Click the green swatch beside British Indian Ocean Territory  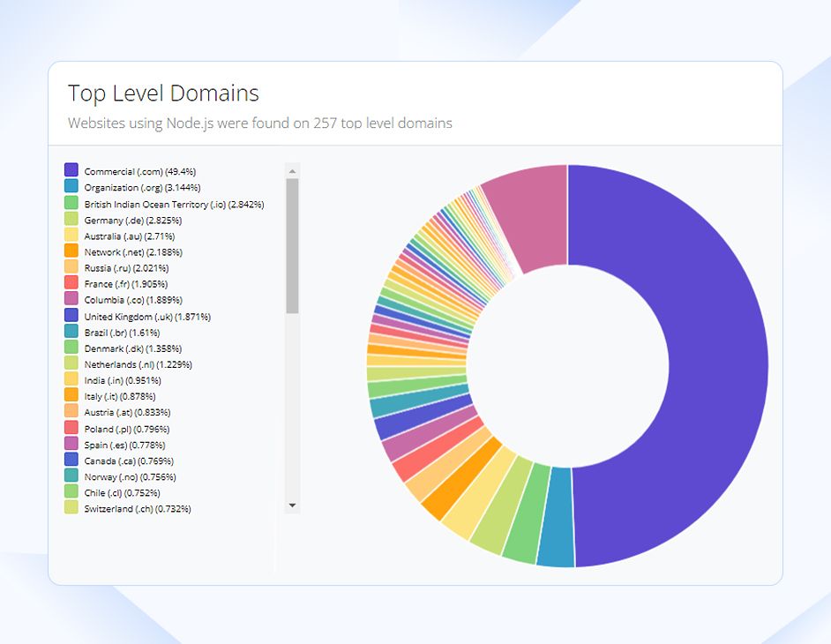(71, 203)
